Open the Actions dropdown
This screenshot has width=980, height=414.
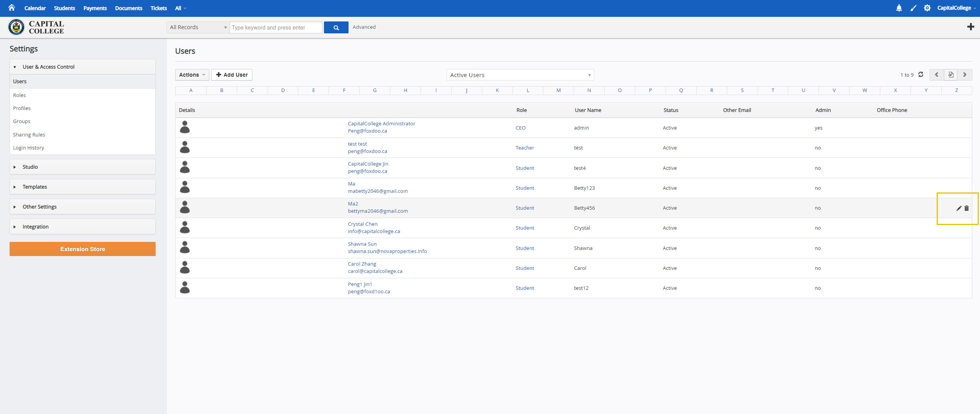coord(192,75)
